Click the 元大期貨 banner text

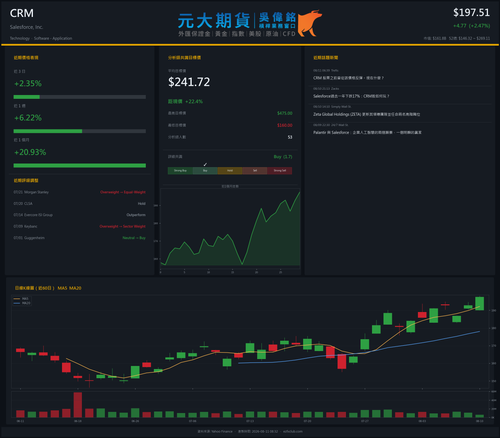click(x=214, y=21)
